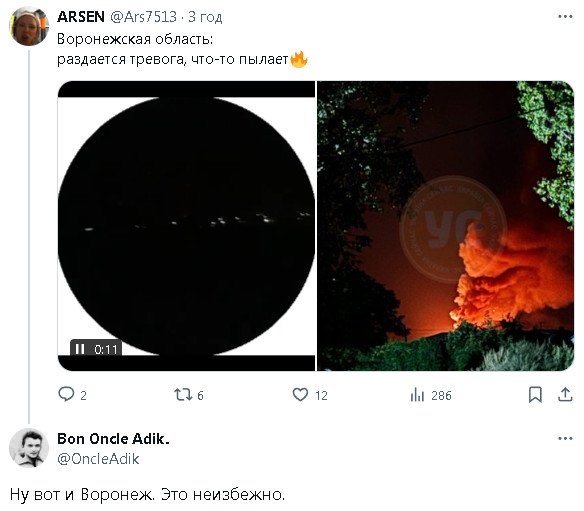The image size is (584, 511).
Task: Bookmark ARSEN's tweet
Action: pyautogui.click(x=535, y=394)
